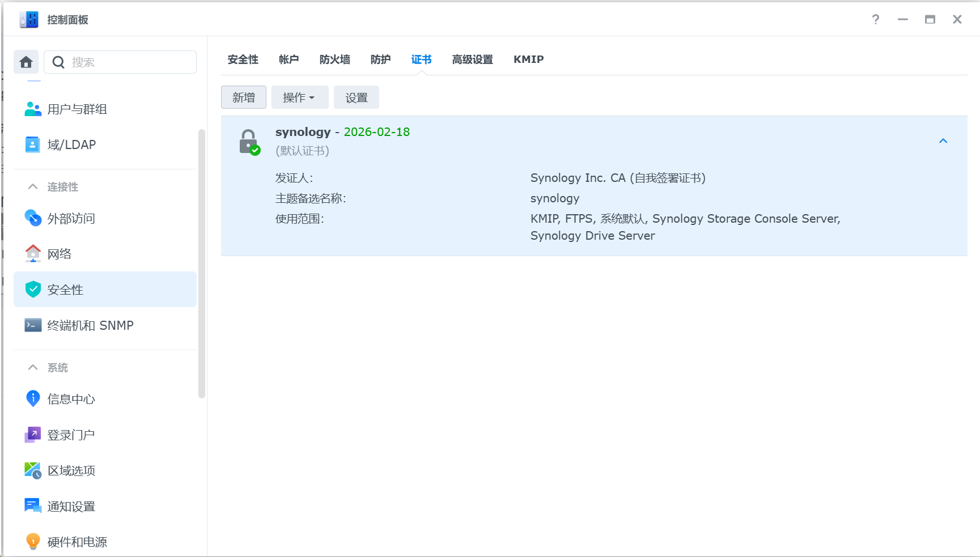
Task: Click the Terminal & SNMP console icon
Action: tap(33, 325)
